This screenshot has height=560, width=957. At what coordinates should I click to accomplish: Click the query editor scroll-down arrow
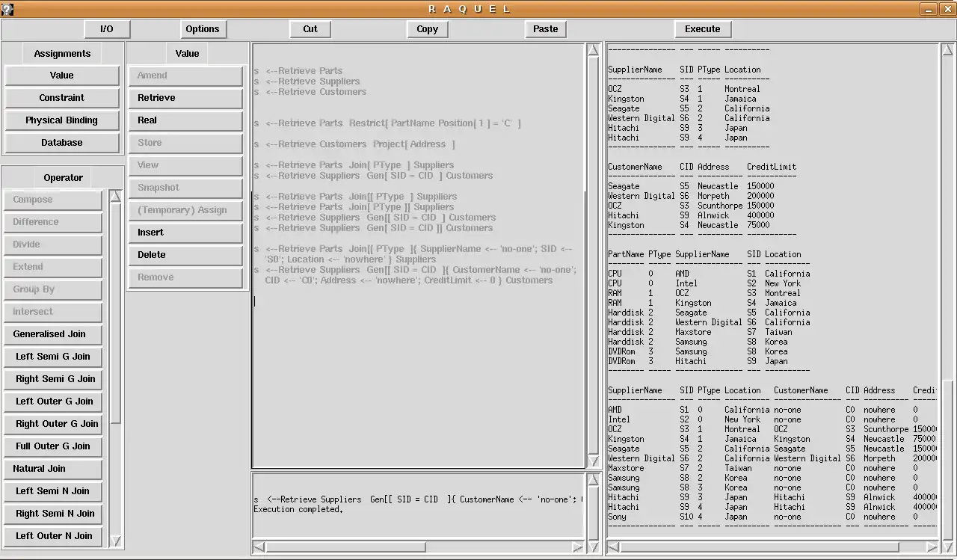coord(594,461)
